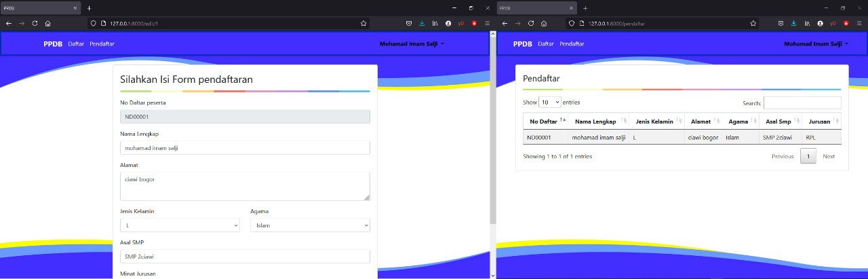This screenshot has height=279, width=868.
Task: Open Daftar nav link in right page
Action: 546,43
